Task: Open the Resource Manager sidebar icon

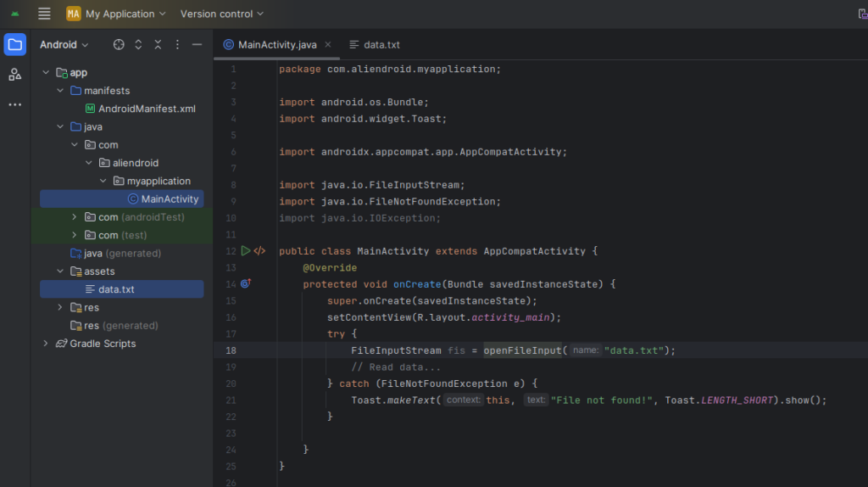Action: tap(15, 75)
